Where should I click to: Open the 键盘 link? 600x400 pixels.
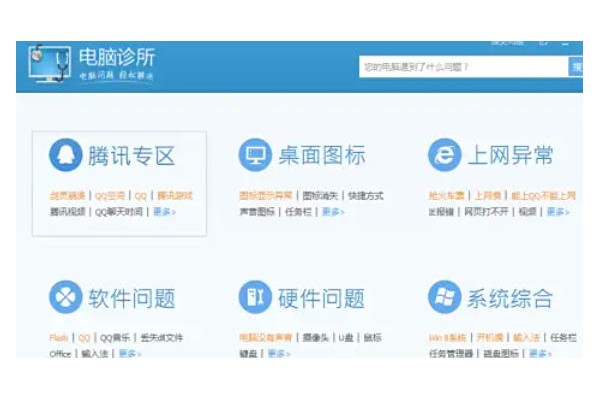click(x=248, y=354)
